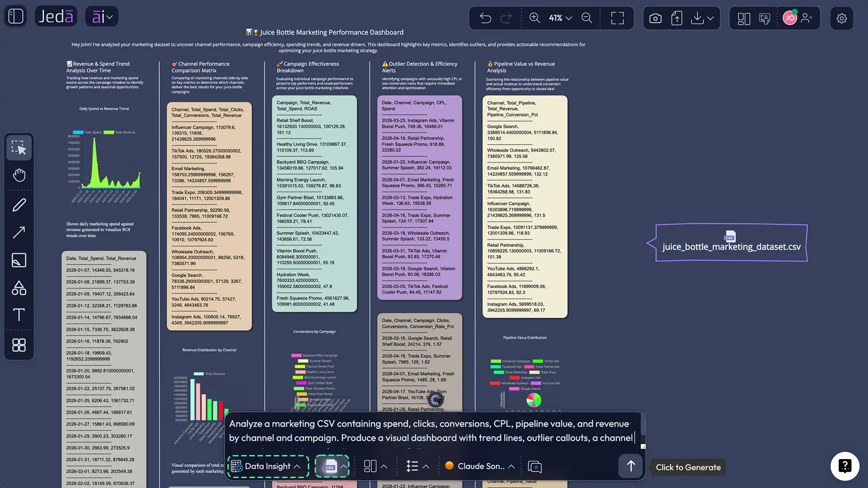This screenshot has width=868, height=488.
Task: Send prompt with the up-arrow generate button
Action: pyautogui.click(x=631, y=466)
